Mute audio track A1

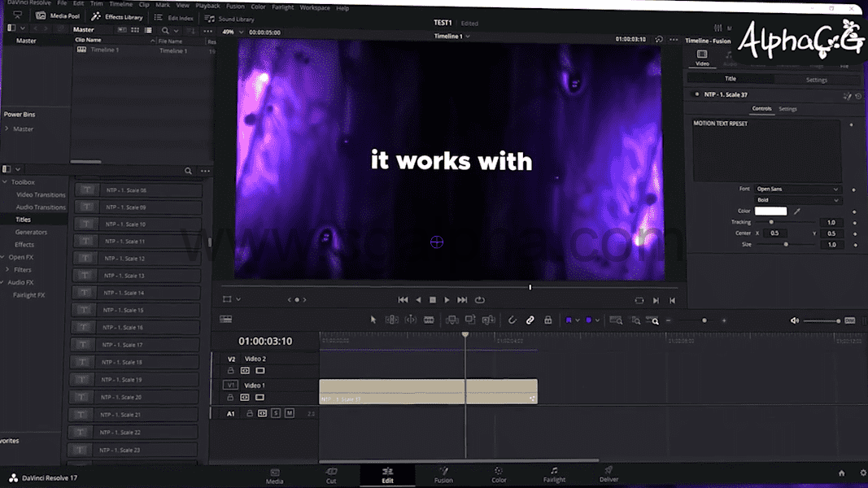[x=289, y=414]
